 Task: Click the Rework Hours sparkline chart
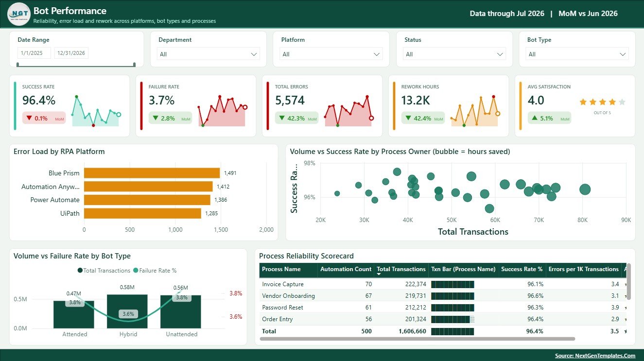(x=475, y=111)
